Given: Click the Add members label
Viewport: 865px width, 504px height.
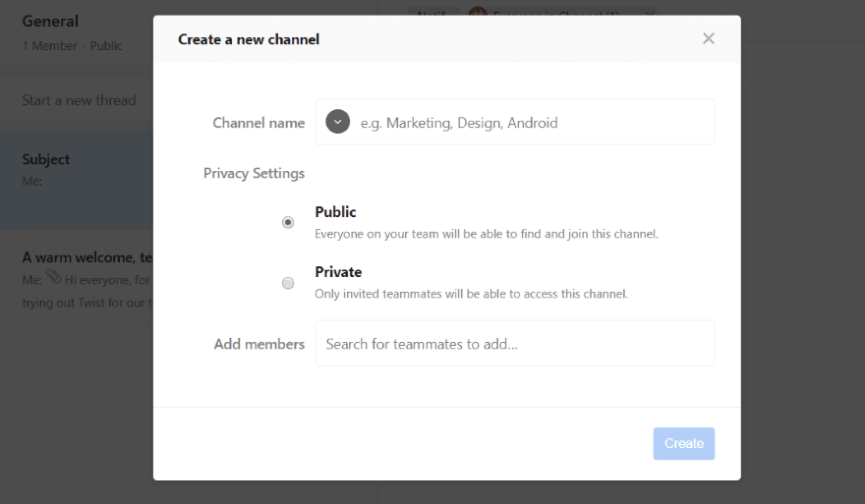Looking at the screenshot, I should point(259,344).
